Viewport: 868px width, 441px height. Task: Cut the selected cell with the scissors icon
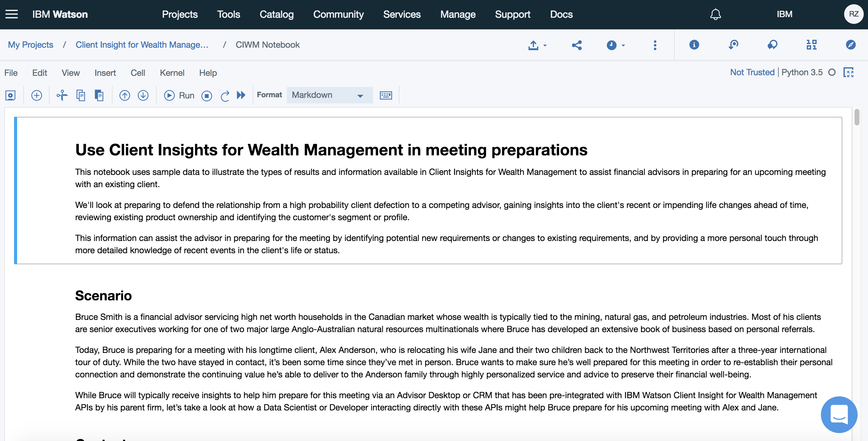(x=62, y=95)
